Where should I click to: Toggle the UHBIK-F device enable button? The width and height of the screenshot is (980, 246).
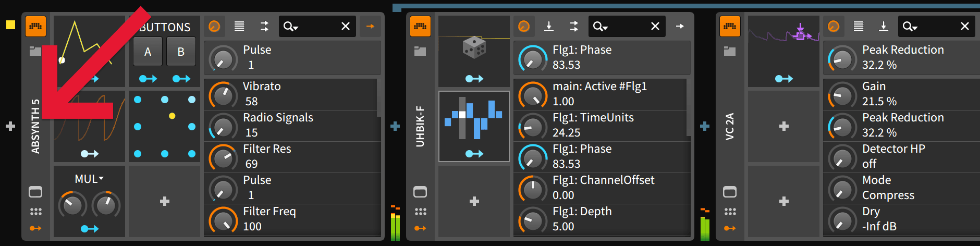420,26
